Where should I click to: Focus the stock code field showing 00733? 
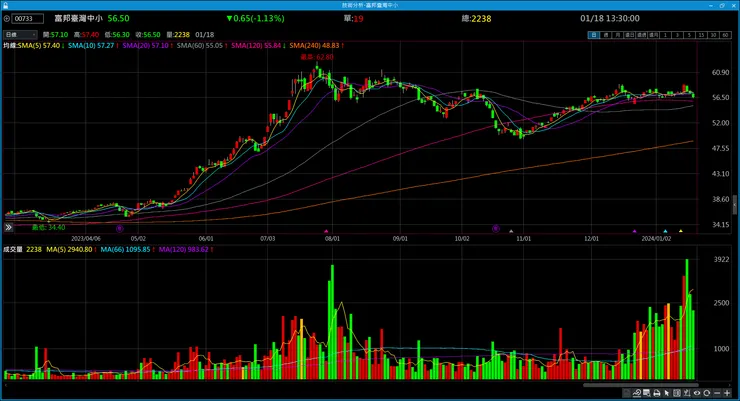pos(28,19)
